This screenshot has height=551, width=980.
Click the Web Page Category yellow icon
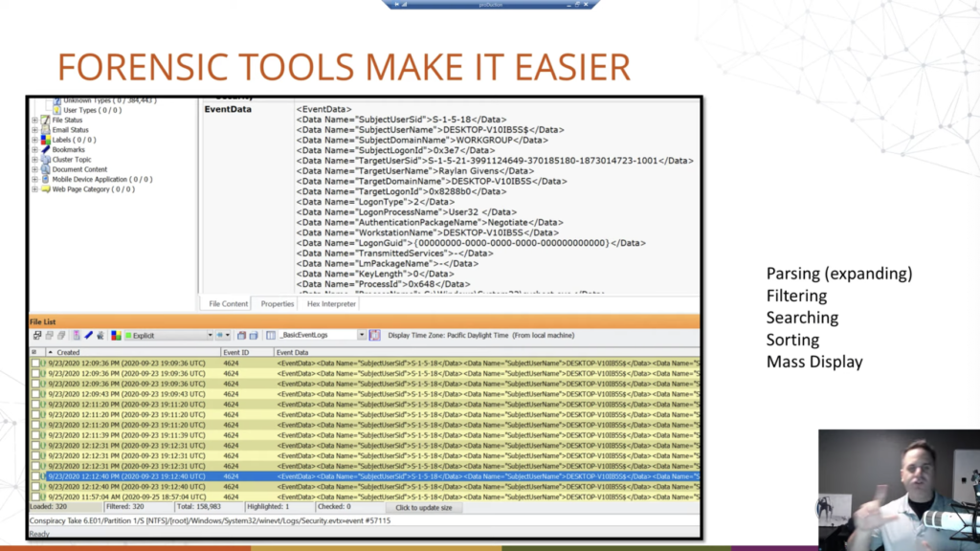(x=45, y=189)
